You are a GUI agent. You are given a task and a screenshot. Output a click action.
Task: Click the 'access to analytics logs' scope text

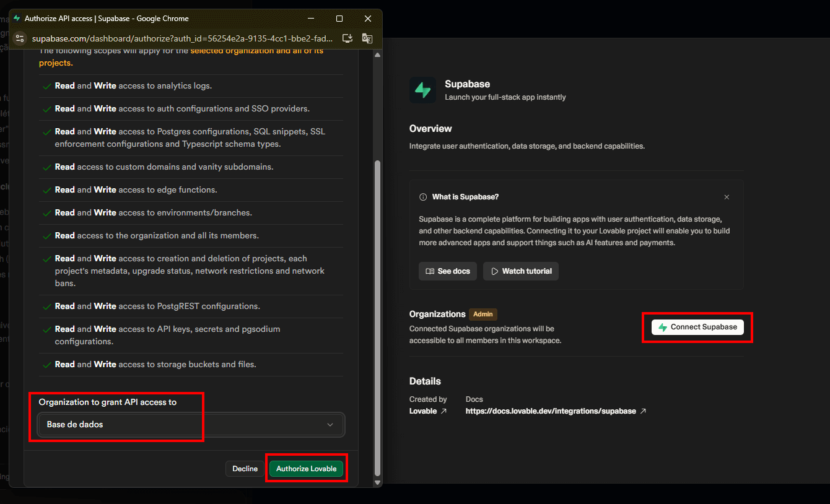pos(165,86)
